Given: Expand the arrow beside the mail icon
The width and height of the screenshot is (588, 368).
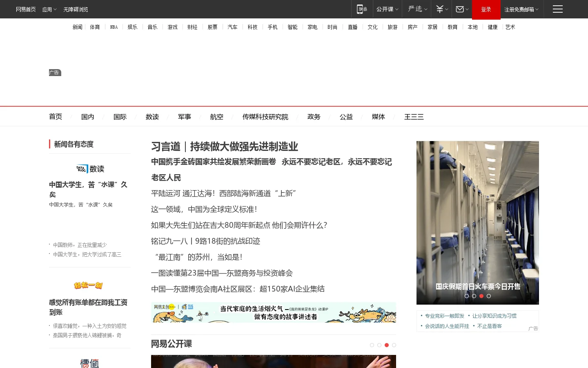Looking at the screenshot, I should tap(467, 9).
